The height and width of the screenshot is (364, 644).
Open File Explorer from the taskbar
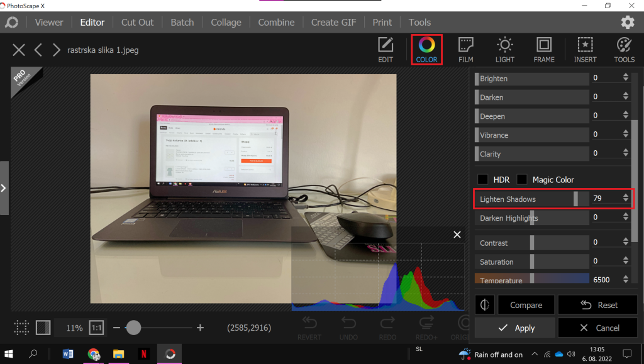119,354
